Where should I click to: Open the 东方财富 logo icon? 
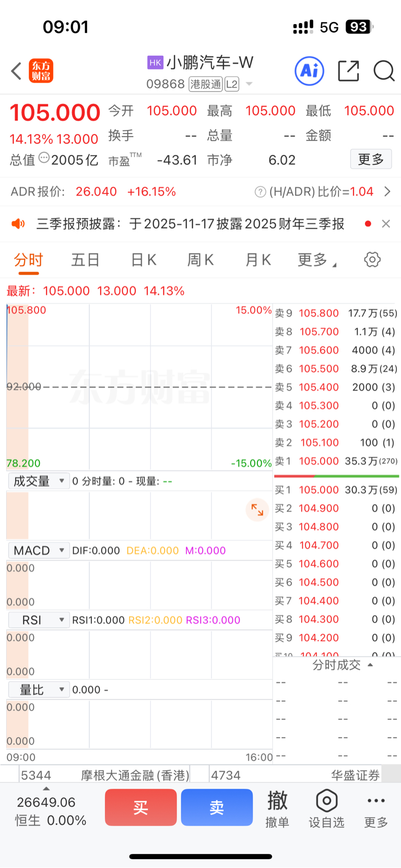click(41, 71)
